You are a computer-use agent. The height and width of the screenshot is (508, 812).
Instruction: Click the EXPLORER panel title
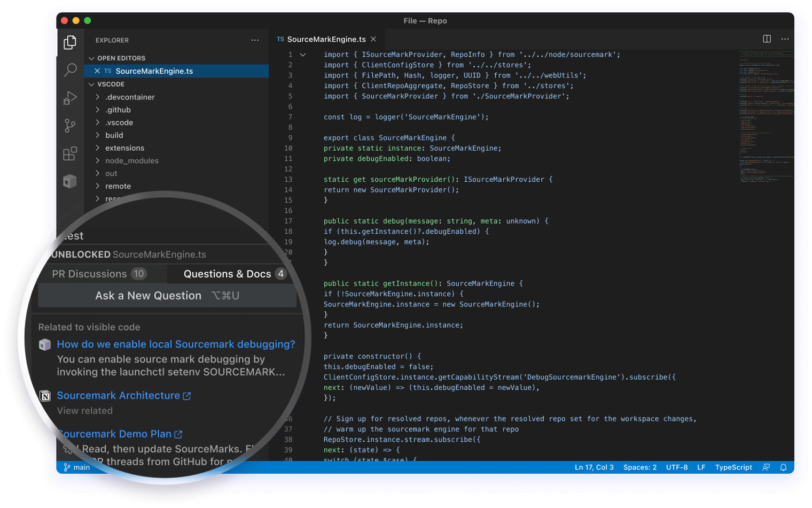(112, 40)
